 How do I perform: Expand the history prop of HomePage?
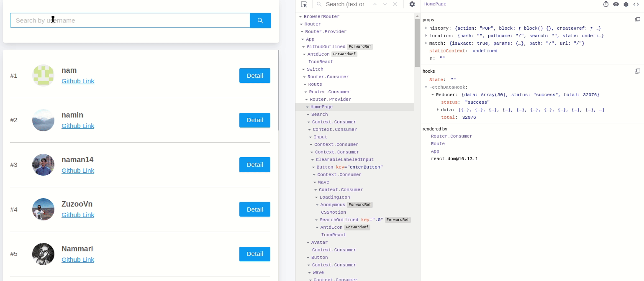(426, 28)
